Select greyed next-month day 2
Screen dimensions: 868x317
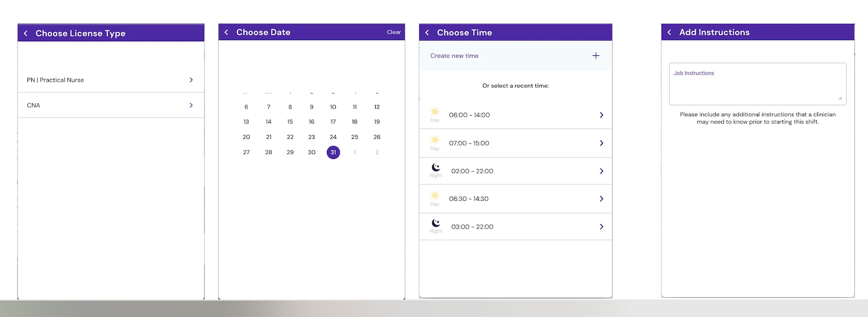(377, 152)
